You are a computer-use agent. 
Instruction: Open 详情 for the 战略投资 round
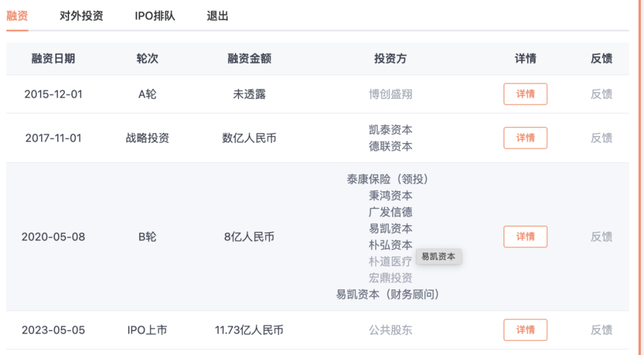point(525,138)
